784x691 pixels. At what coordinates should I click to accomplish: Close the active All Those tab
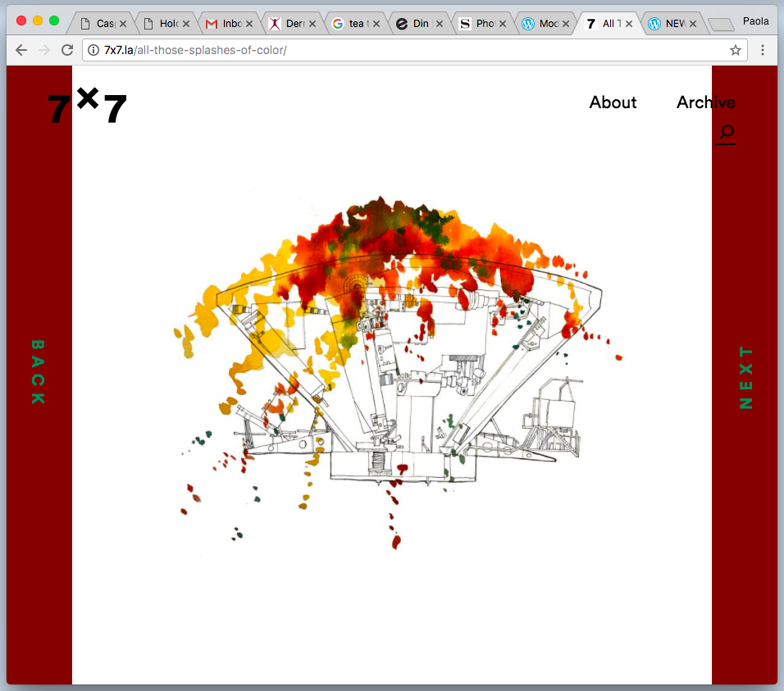coord(629,24)
